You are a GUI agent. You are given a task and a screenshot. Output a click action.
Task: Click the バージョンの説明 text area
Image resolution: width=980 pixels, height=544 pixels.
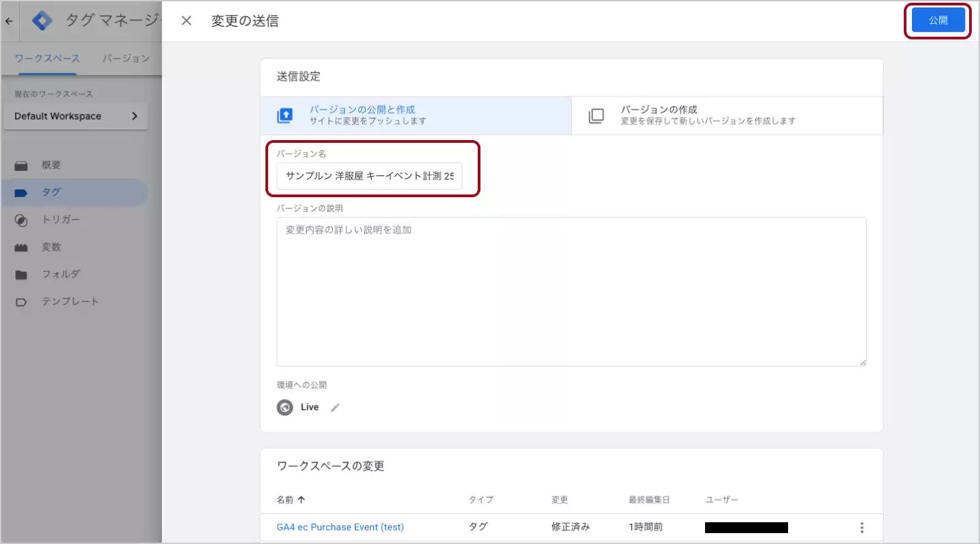[571, 292]
